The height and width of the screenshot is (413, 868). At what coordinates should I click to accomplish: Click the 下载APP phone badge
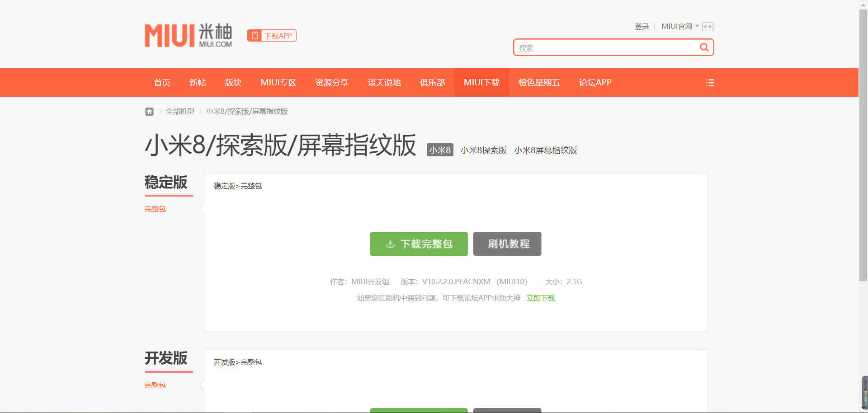click(x=272, y=36)
